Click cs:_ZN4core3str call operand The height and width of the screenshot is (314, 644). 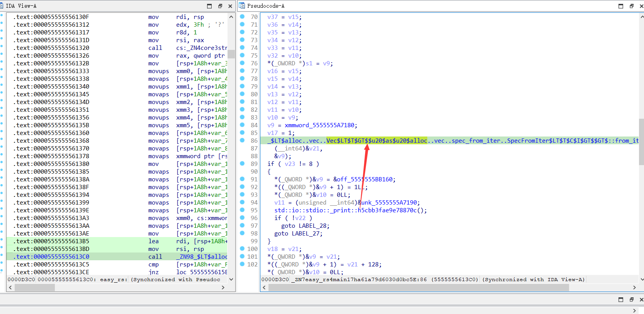coord(202,48)
